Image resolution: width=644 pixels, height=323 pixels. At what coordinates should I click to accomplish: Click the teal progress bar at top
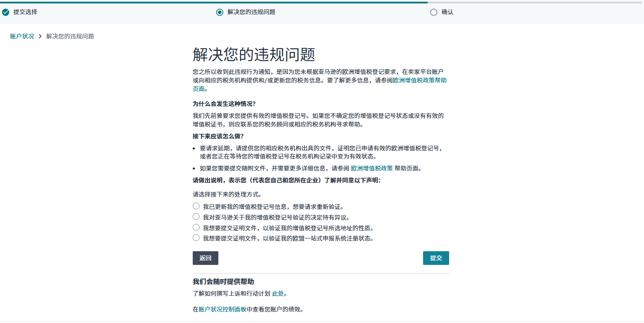pyautogui.click(x=214, y=2)
